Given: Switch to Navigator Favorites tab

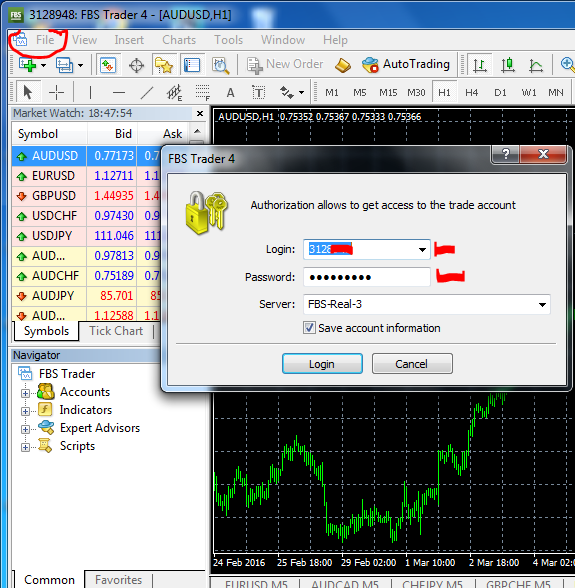Looking at the screenshot, I should (x=119, y=579).
